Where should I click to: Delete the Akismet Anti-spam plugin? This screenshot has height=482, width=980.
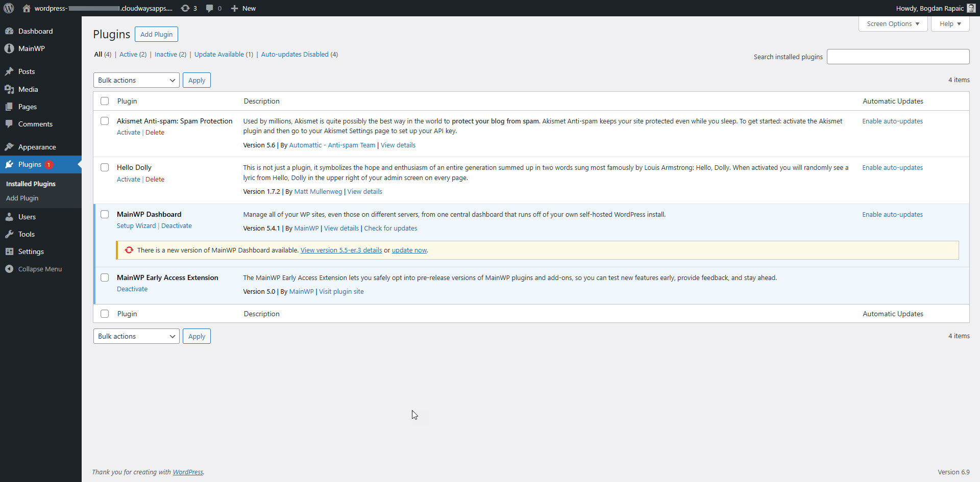click(155, 133)
